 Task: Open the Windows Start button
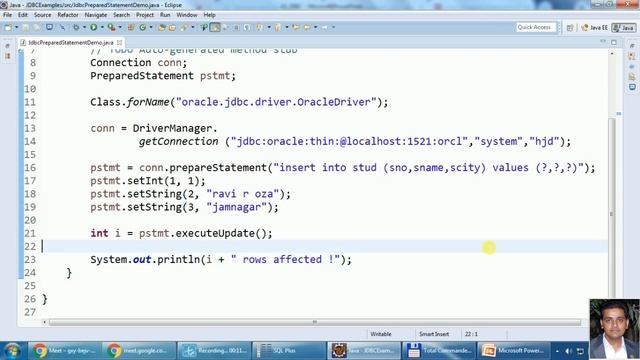12,351
